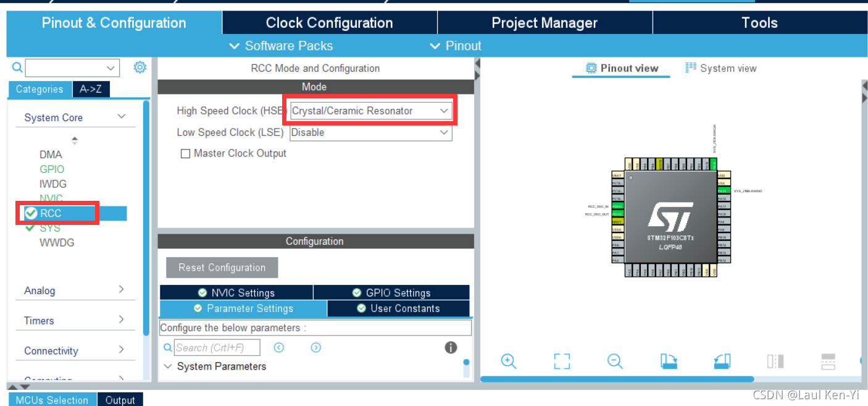Click the parameter search field
The height and width of the screenshot is (406, 868).
tap(217, 348)
